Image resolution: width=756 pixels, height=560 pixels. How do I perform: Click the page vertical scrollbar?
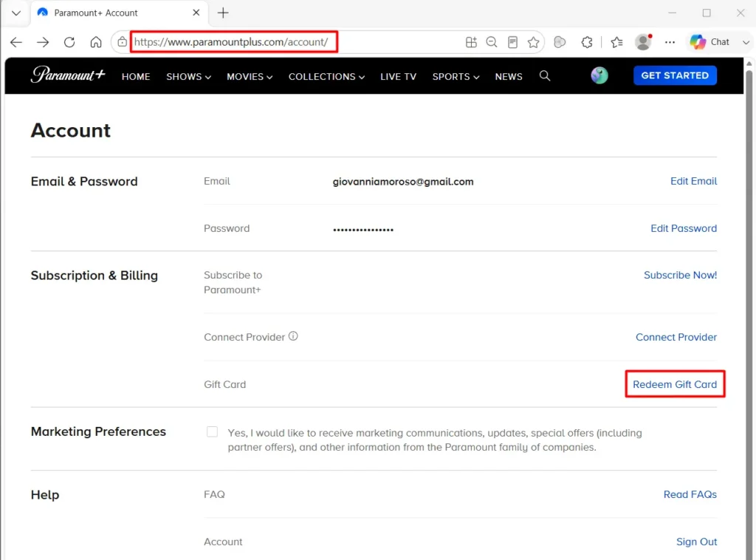[x=749, y=313]
